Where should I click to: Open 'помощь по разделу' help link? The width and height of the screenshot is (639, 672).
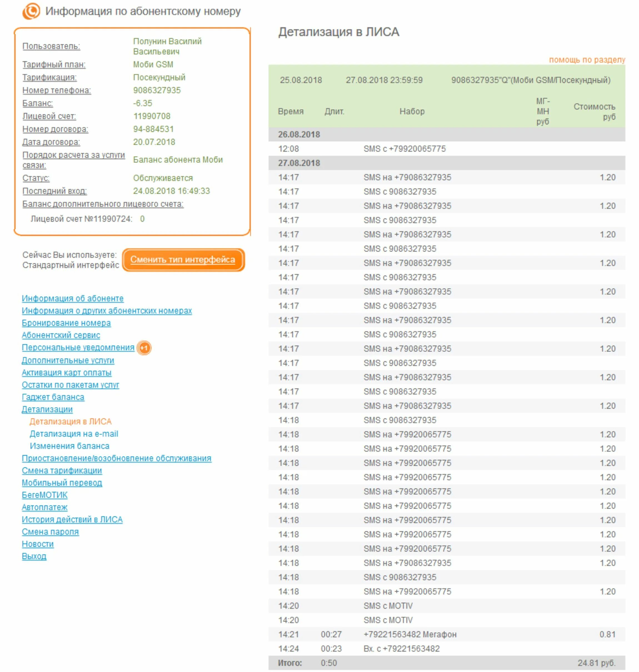586,60
